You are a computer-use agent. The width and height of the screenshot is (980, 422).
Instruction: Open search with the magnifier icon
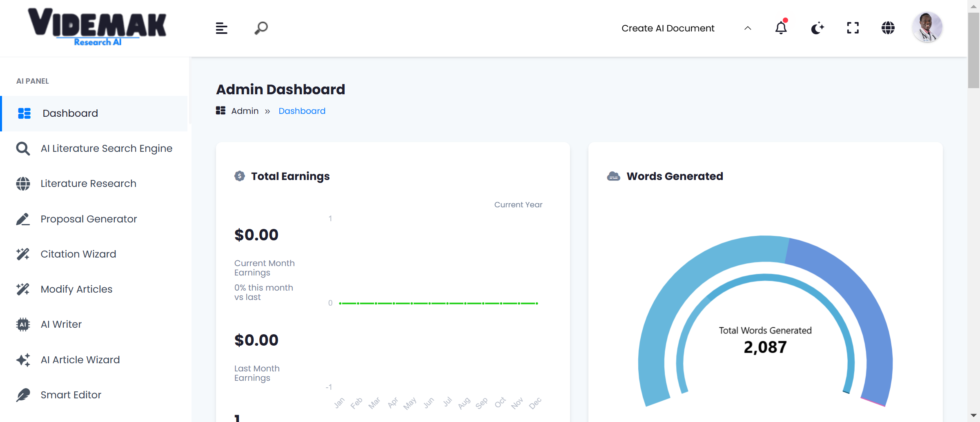pos(261,28)
